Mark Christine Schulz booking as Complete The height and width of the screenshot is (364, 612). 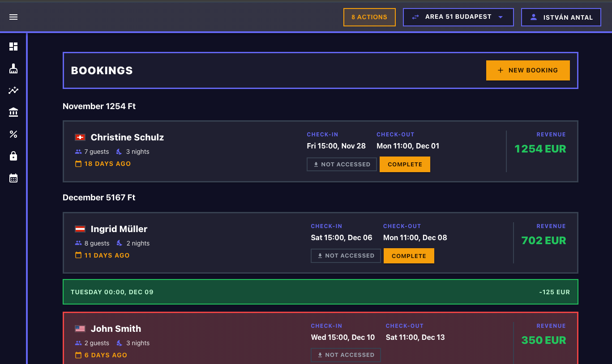(405, 164)
